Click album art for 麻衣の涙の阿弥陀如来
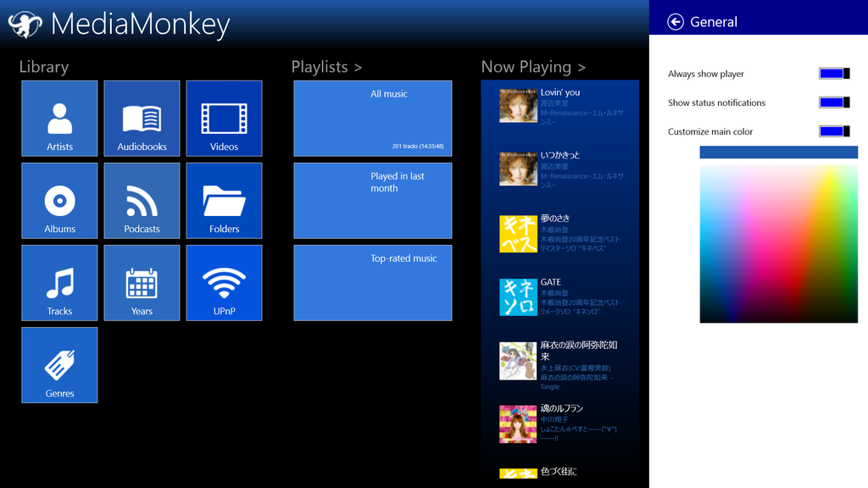The width and height of the screenshot is (868, 488). click(x=518, y=361)
